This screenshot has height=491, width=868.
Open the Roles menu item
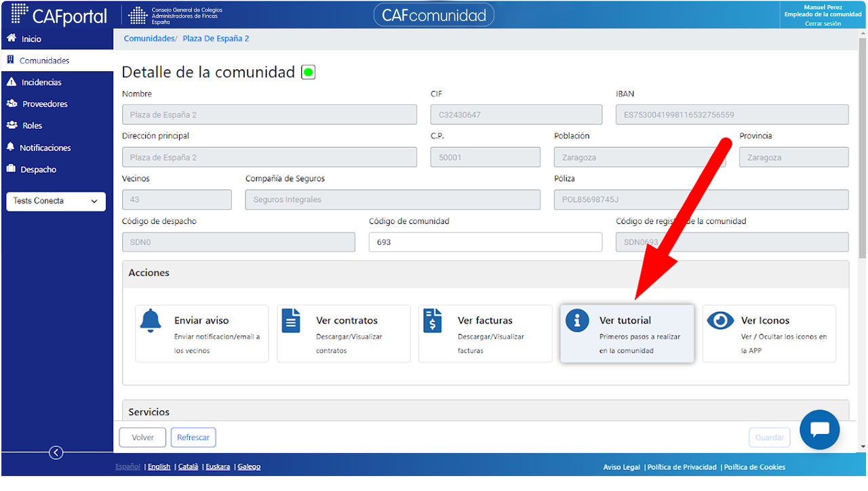32,125
